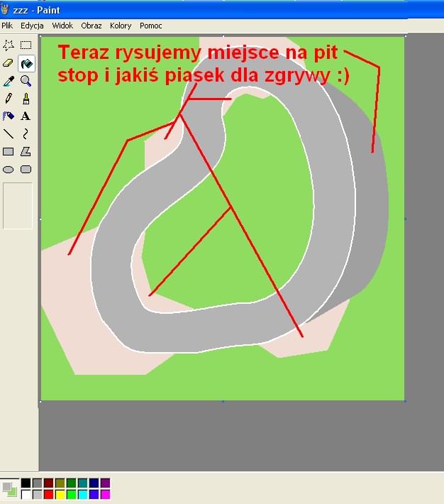
Task: Choose the Ellipse shape tool
Action: (9, 170)
